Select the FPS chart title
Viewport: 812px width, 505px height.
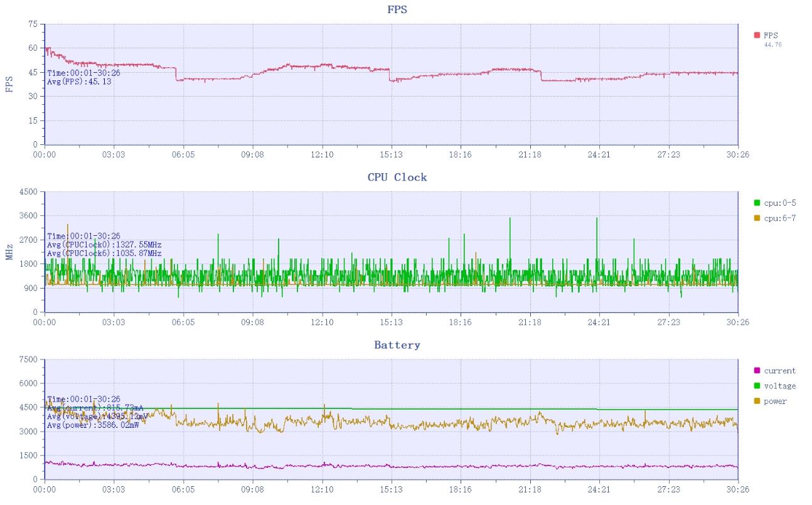[x=398, y=9]
